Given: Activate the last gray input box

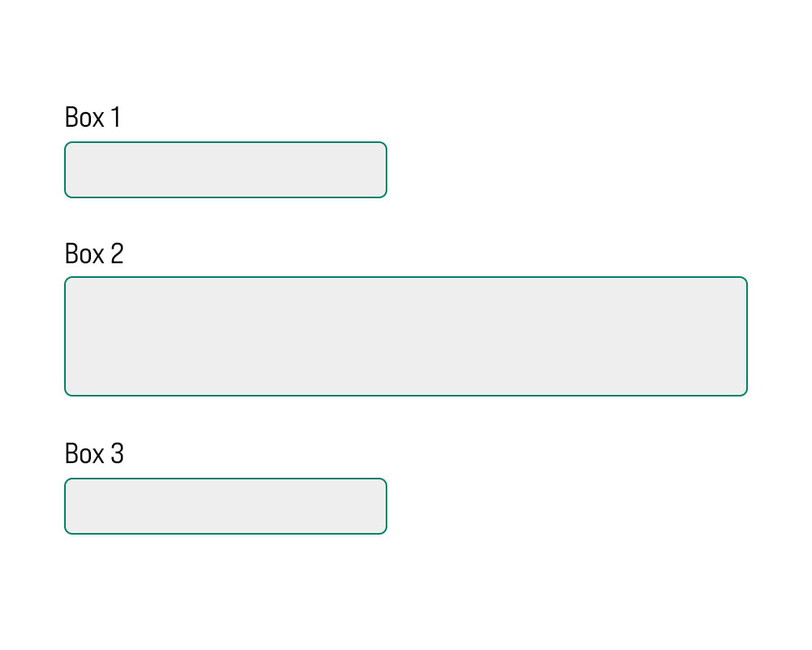Looking at the screenshot, I should point(226,506).
